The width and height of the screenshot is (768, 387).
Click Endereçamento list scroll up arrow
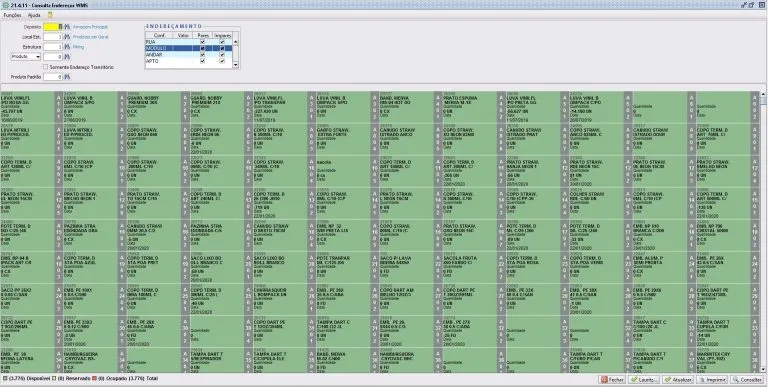(235, 42)
